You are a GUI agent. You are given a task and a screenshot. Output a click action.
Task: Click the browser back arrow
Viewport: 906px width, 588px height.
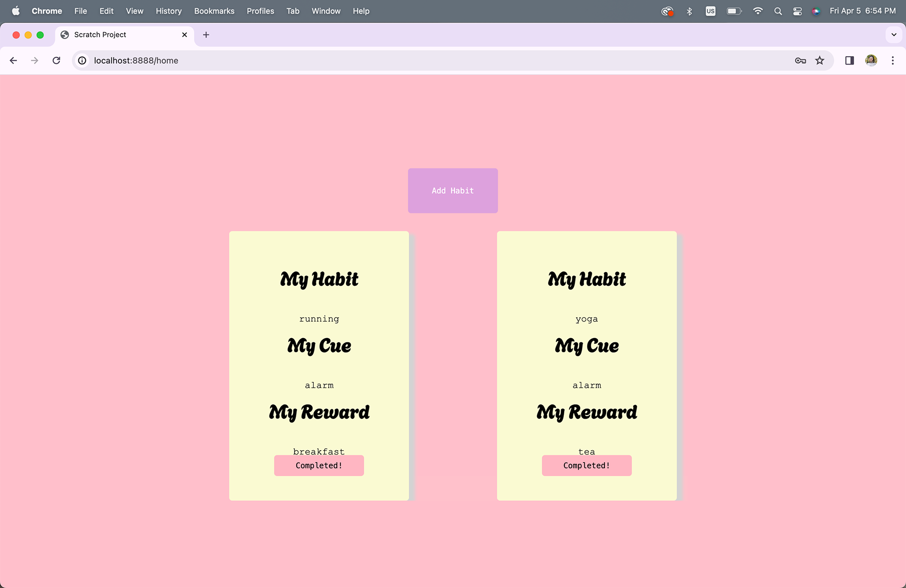pos(13,60)
